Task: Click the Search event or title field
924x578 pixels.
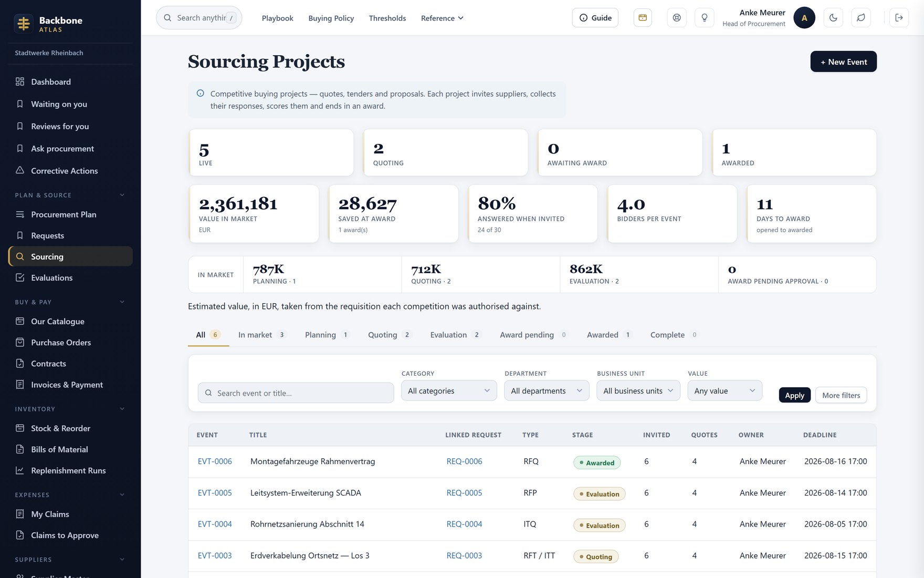Action: click(296, 393)
